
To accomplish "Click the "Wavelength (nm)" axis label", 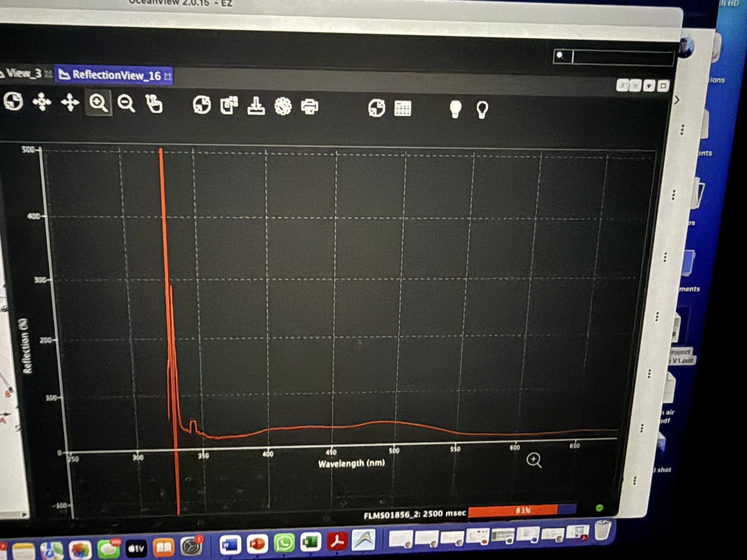I will pos(352,463).
